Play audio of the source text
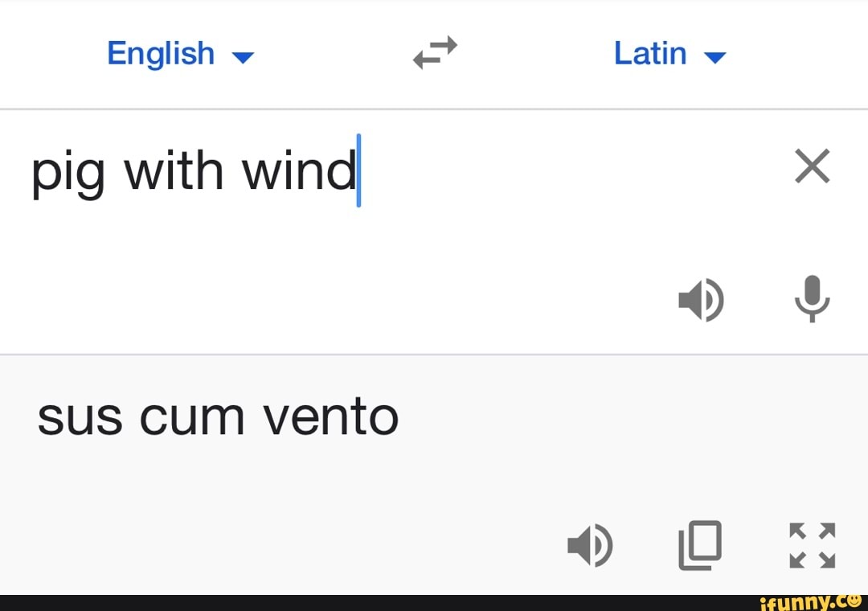The image size is (868, 611). (x=701, y=300)
